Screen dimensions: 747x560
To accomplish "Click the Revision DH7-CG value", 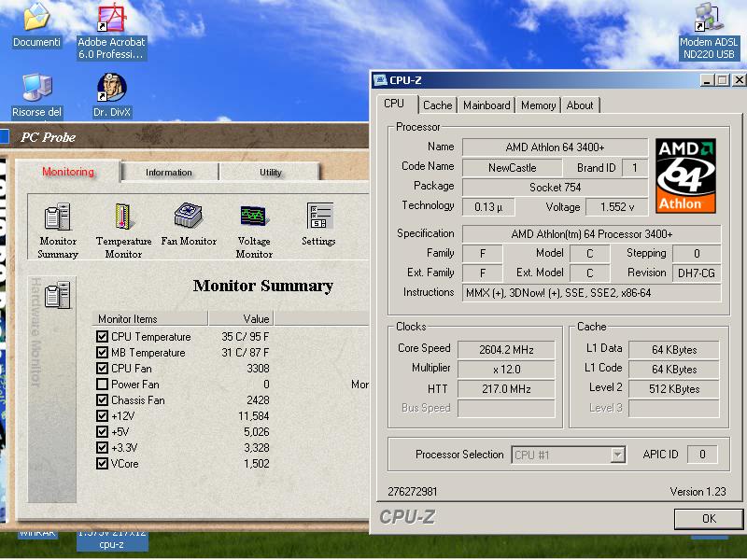I will pos(696,273).
